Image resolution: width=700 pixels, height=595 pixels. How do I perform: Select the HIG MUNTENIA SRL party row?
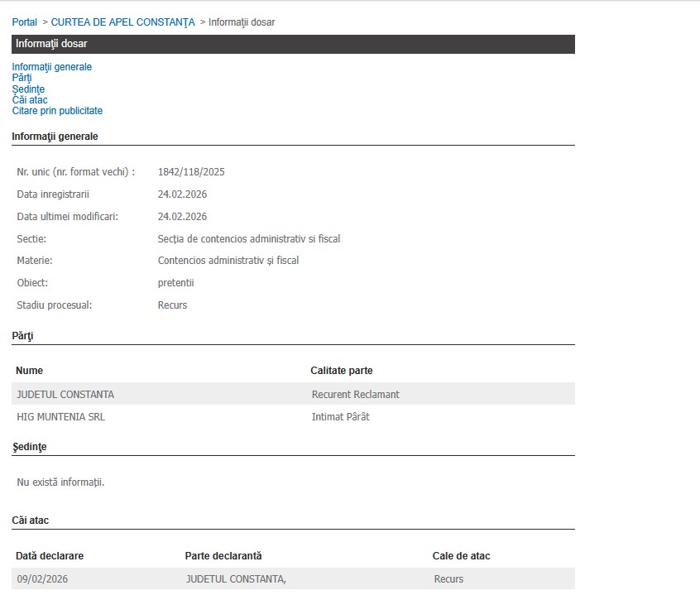[x=60, y=417]
